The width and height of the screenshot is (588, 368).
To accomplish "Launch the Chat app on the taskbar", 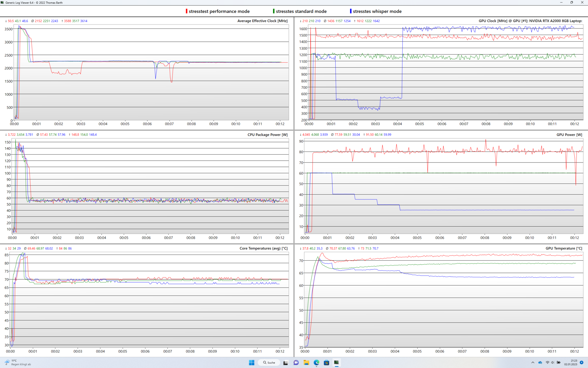I will click(296, 362).
